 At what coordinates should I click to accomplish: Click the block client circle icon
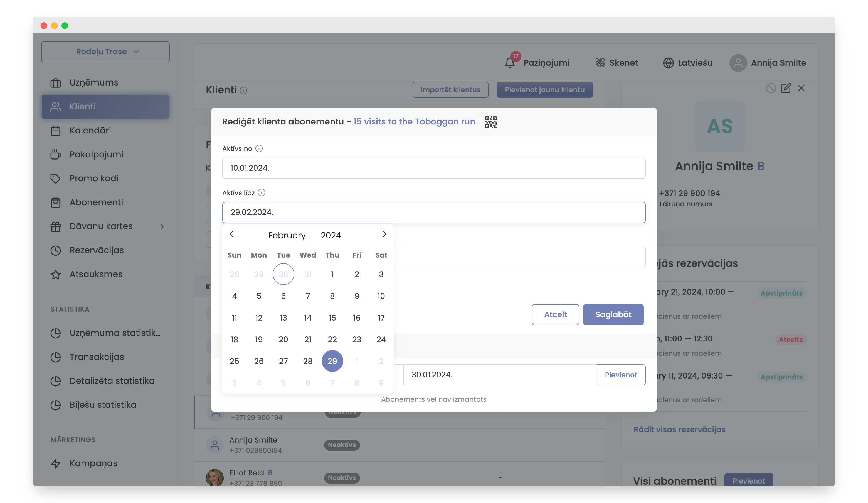(771, 88)
